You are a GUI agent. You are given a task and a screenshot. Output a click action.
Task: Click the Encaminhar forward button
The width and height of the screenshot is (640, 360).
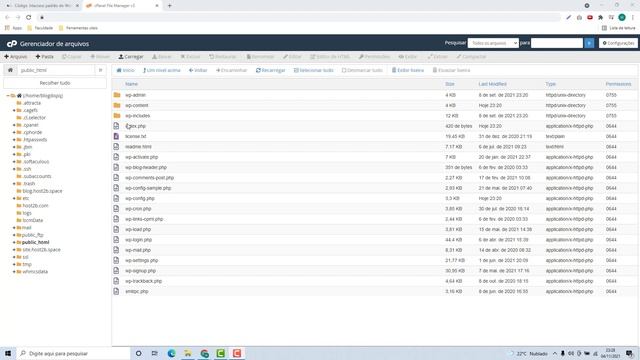pos(231,70)
